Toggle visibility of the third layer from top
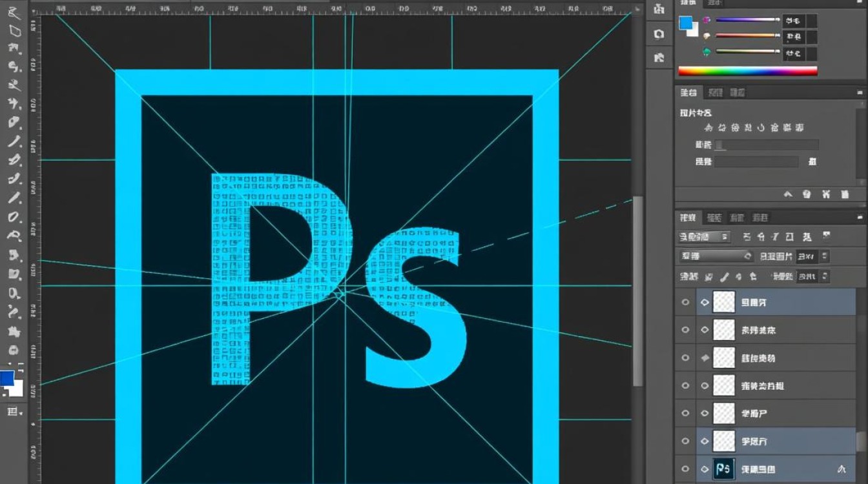868x484 pixels. (685, 358)
